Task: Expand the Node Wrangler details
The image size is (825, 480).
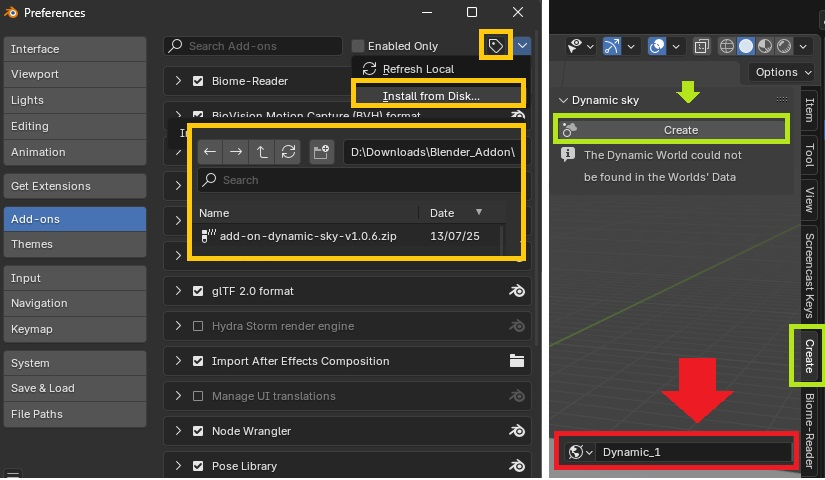Action: (x=178, y=431)
